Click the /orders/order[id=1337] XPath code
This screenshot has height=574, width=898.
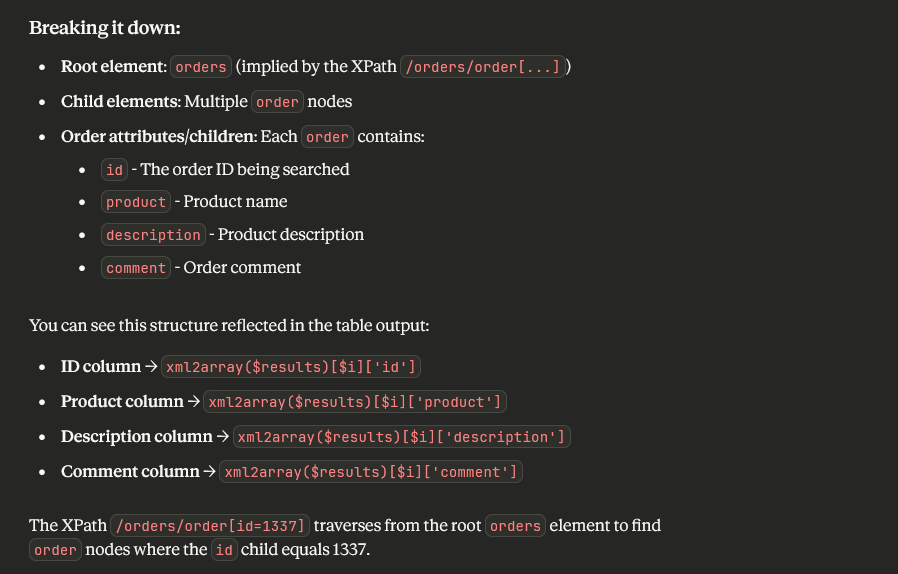[210, 526]
